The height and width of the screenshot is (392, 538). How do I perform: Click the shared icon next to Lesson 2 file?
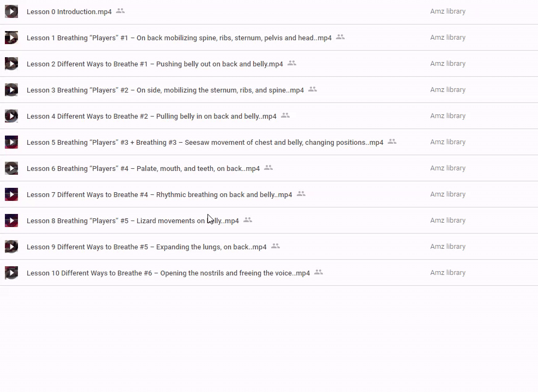point(292,63)
